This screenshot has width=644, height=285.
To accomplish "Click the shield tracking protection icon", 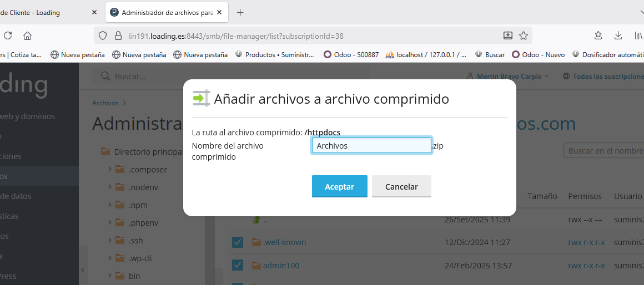I will coord(103,35).
